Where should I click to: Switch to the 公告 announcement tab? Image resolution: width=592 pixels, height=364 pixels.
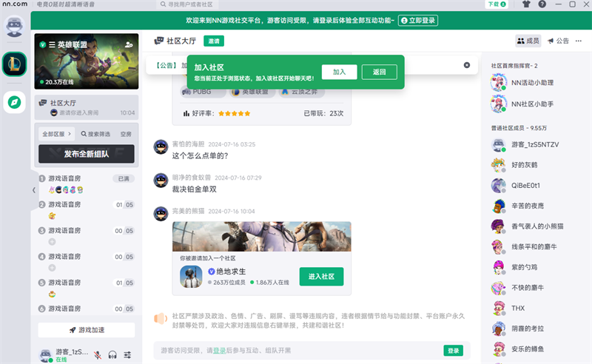point(558,41)
